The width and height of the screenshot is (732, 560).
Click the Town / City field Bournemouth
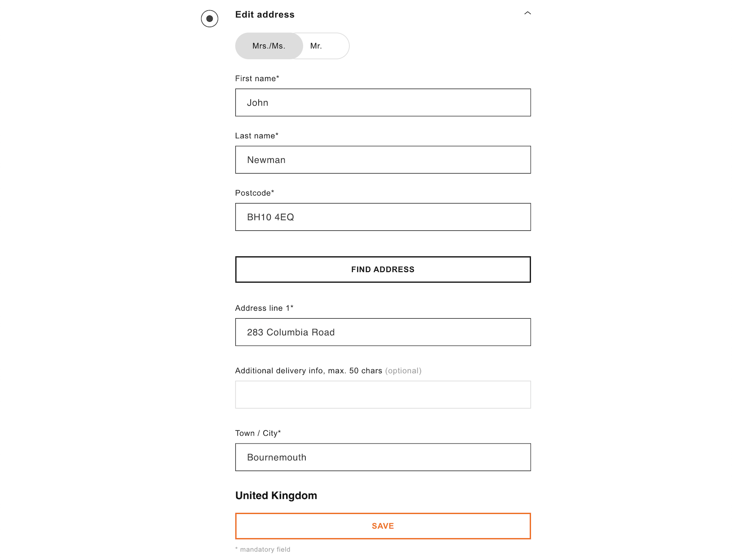pos(383,457)
